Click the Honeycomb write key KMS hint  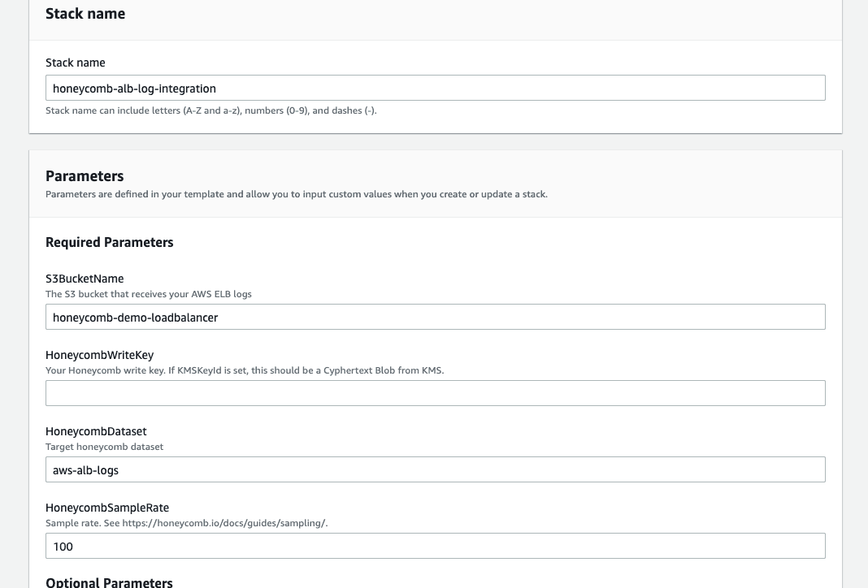[245, 370]
